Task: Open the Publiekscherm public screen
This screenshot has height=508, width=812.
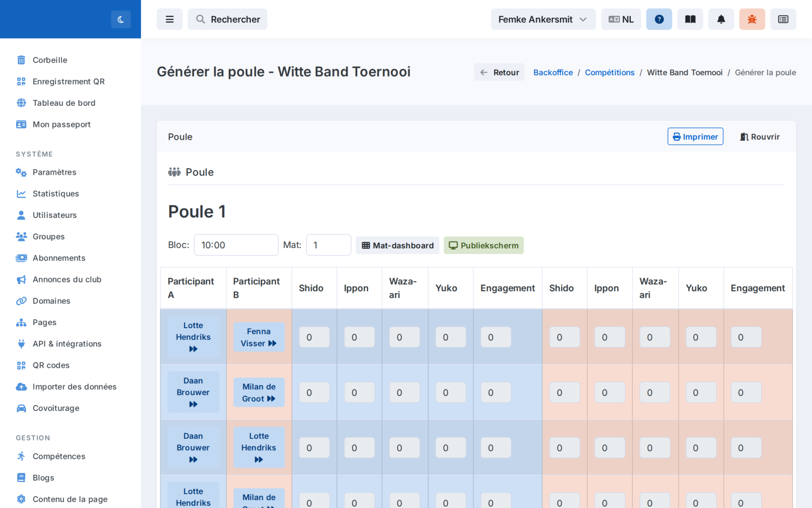Action: pyautogui.click(x=484, y=245)
